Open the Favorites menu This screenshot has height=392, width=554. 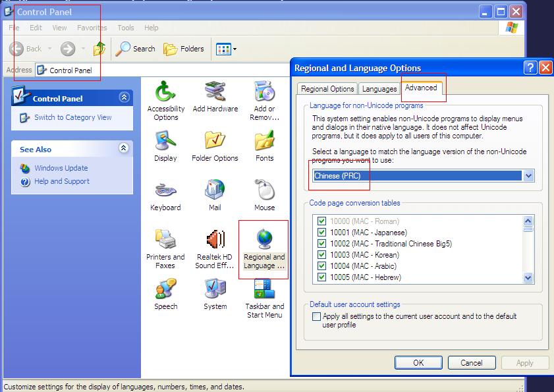[92, 28]
